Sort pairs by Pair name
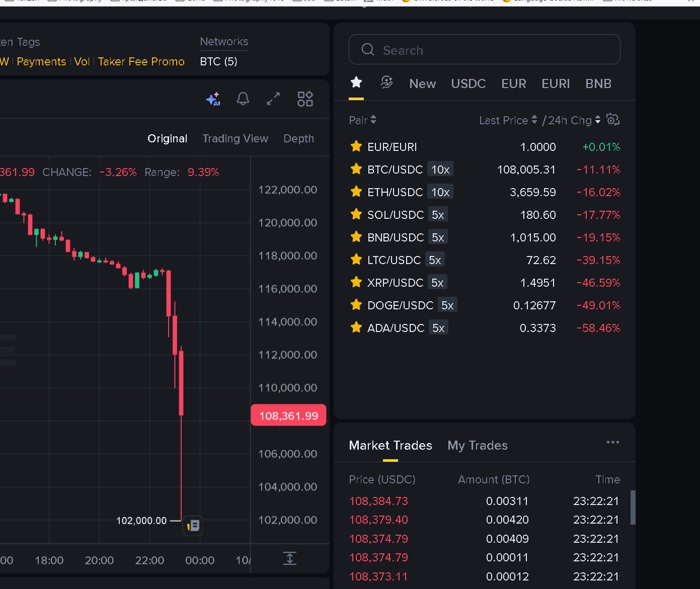 362,120
